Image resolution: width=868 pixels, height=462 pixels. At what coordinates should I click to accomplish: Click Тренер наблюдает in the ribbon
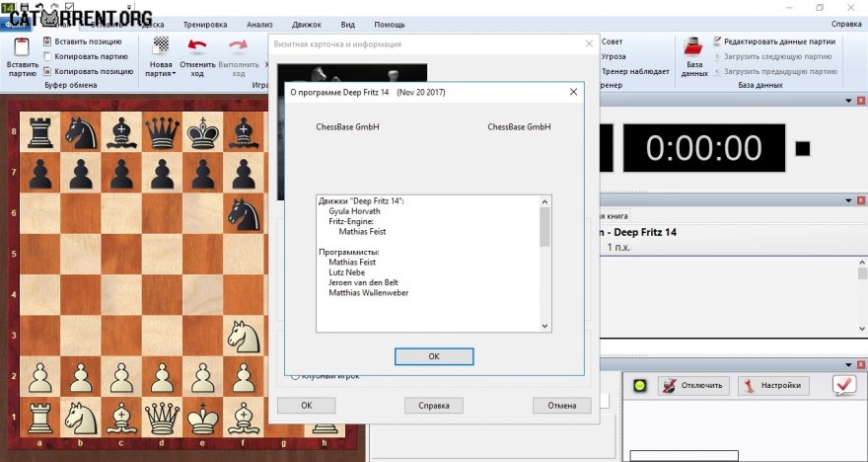pyautogui.click(x=635, y=71)
